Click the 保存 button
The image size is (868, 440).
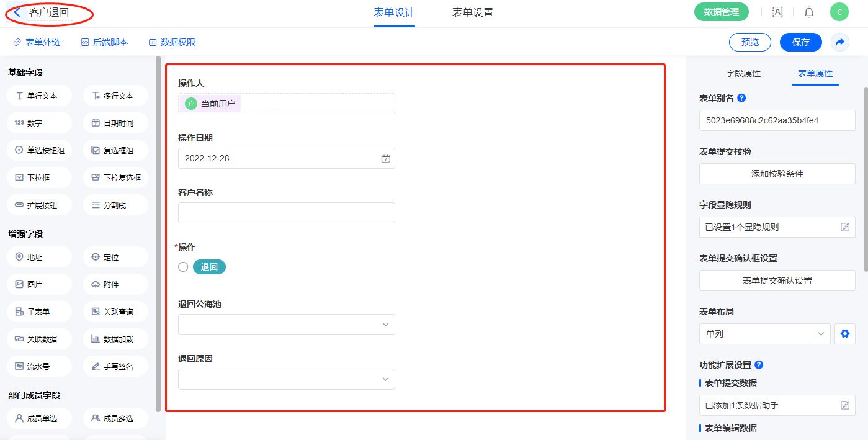800,42
